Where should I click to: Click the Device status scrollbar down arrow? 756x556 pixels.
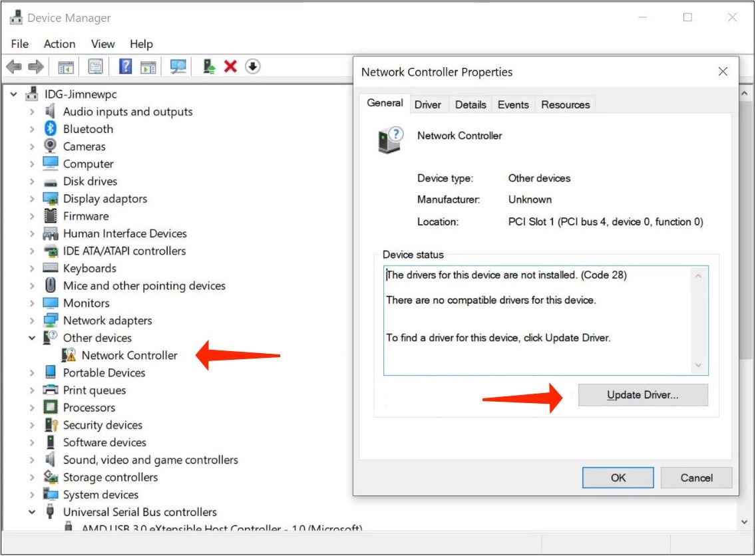[x=699, y=365]
